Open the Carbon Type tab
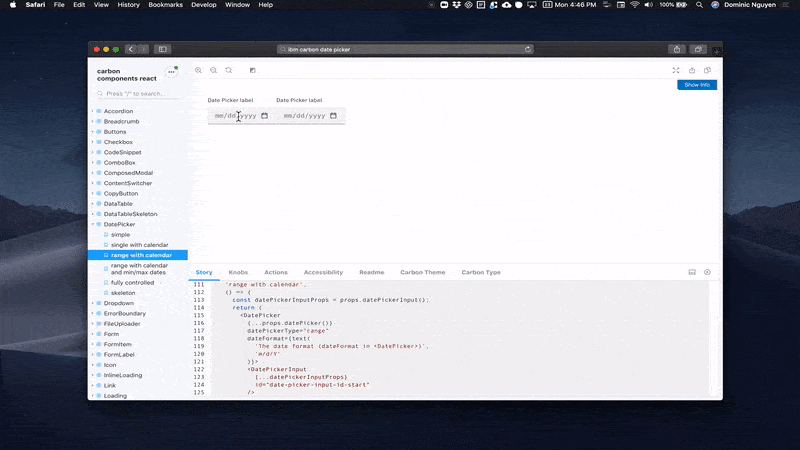The height and width of the screenshot is (450, 800). 481,272
